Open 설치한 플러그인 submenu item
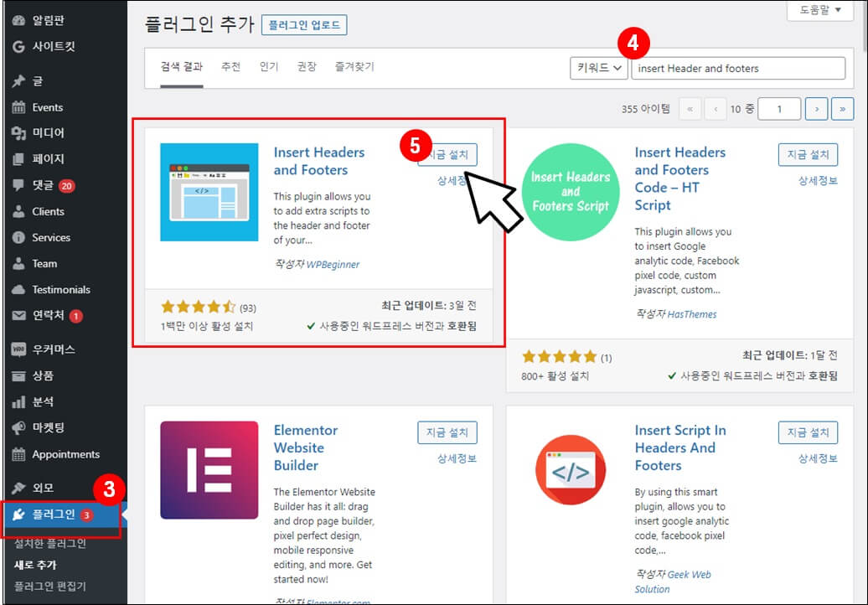Viewport: 868px width, 605px height. coord(49,544)
